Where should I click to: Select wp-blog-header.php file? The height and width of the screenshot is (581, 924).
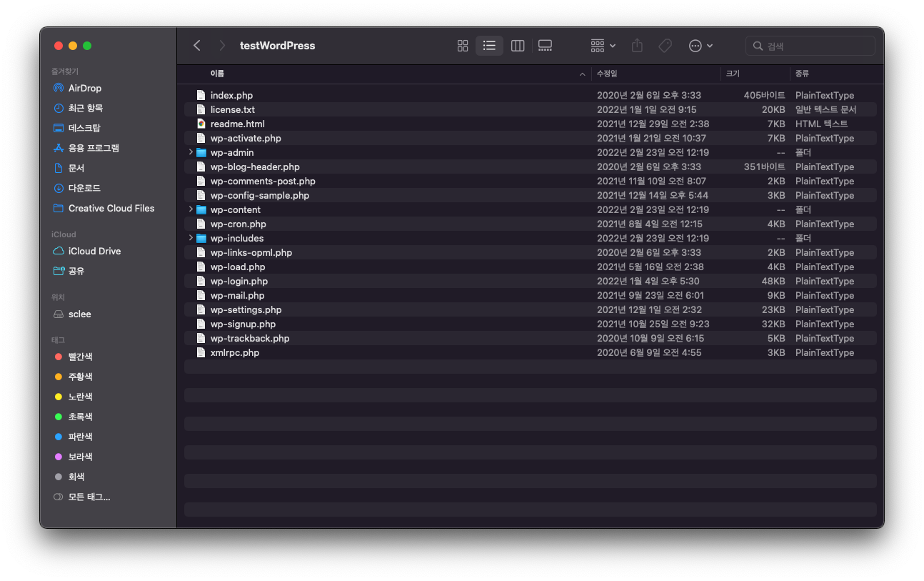(530, 167)
